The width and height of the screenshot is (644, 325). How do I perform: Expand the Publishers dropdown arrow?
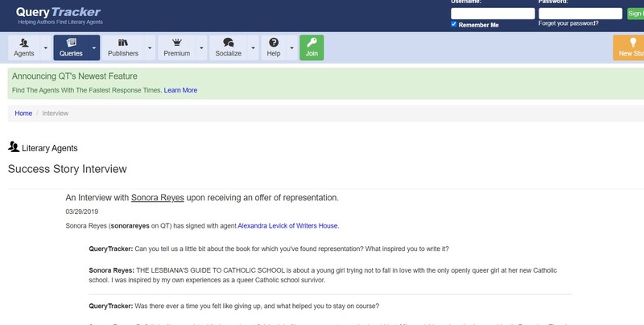tap(150, 47)
